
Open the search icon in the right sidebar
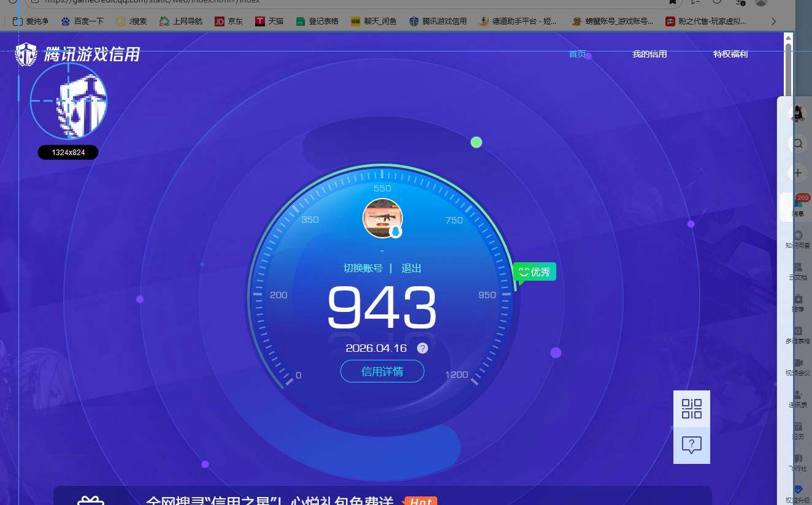pos(797,143)
